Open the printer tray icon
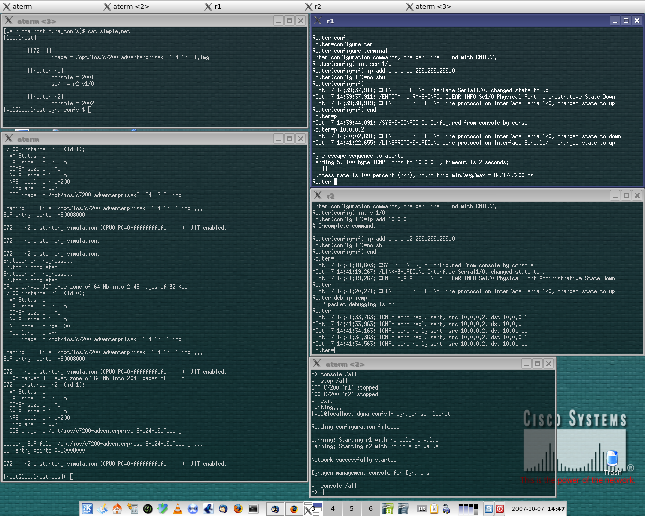This screenshot has width=645, height=516. [x=446, y=509]
